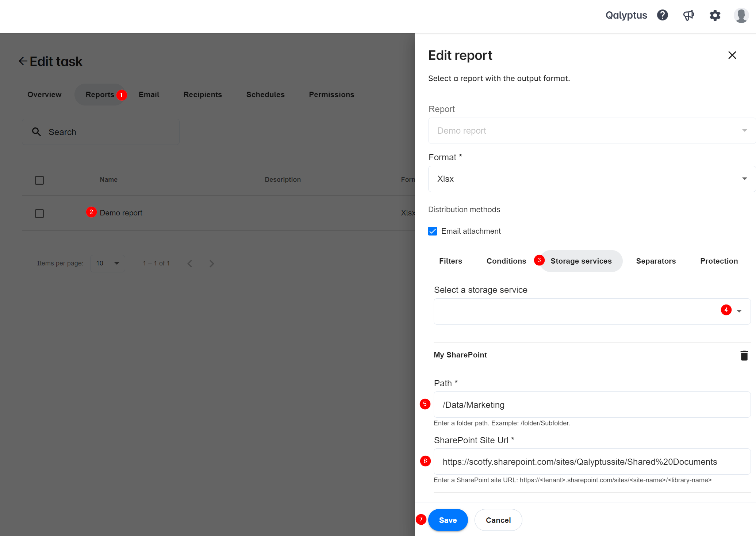Disable the Email attachment option
The image size is (756, 536).
coord(432,231)
